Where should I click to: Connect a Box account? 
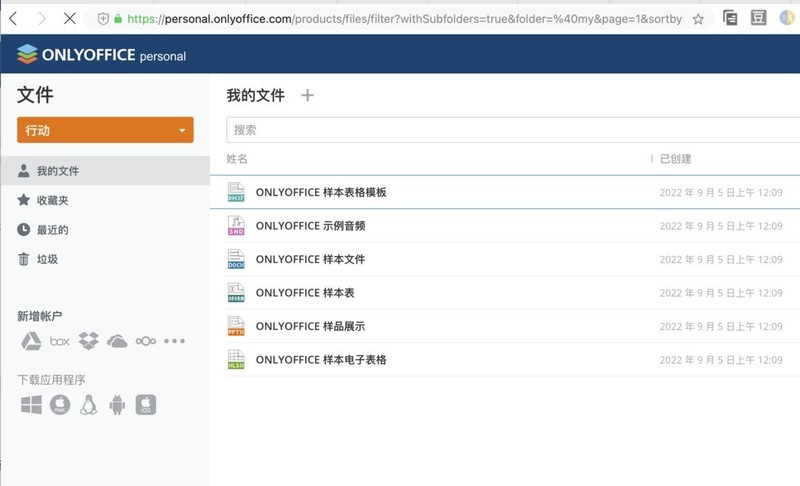click(x=60, y=341)
